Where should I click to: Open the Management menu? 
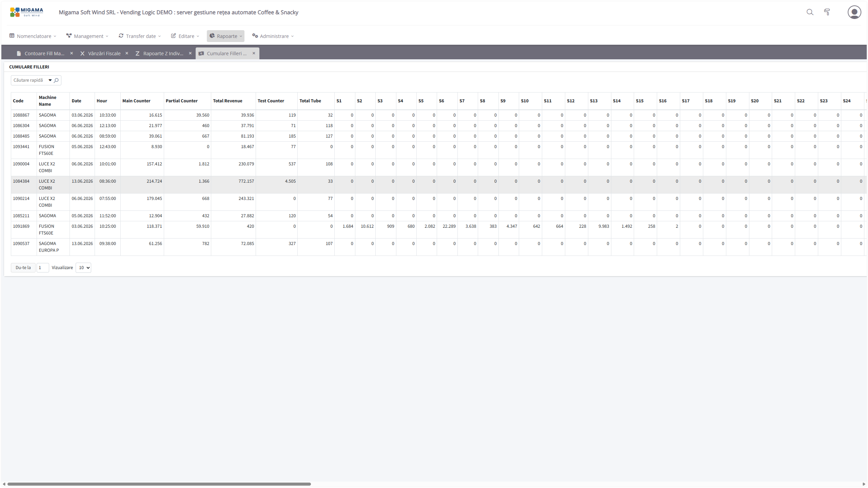[x=87, y=36]
